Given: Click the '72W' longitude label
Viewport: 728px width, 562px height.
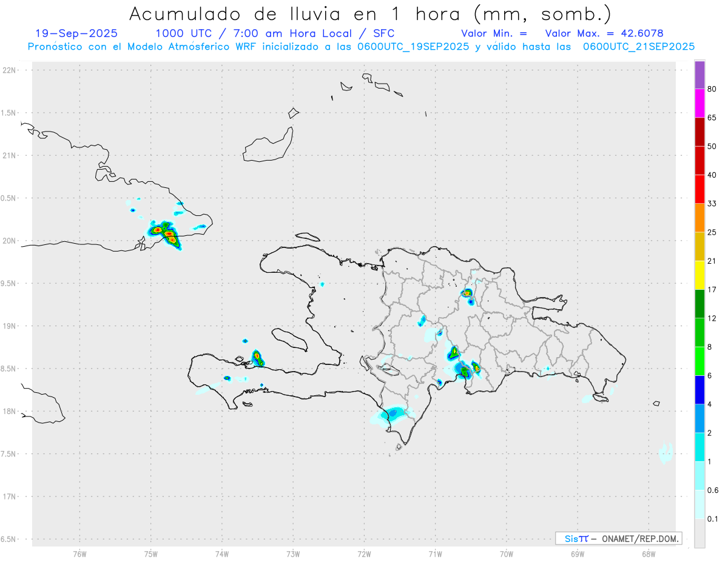Looking at the screenshot, I should [364, 554].
